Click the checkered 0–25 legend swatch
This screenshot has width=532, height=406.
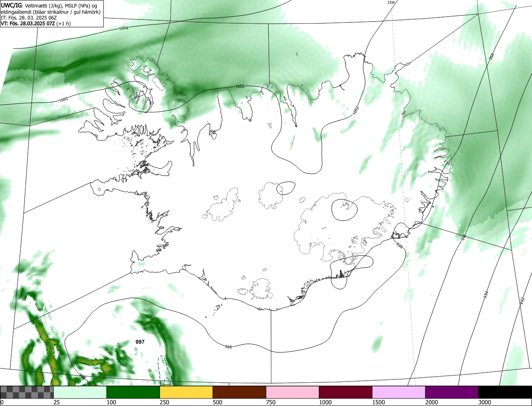27,392
